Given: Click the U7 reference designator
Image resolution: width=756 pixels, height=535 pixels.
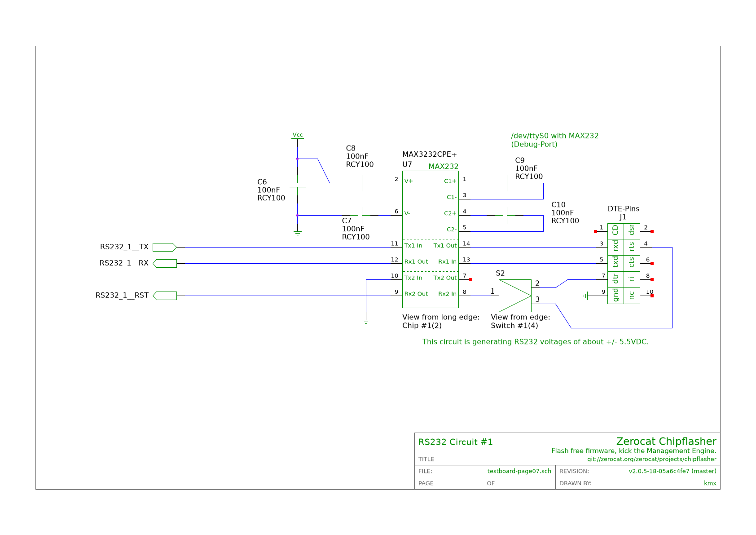Looking at the screenshot, I should (407, 164).
